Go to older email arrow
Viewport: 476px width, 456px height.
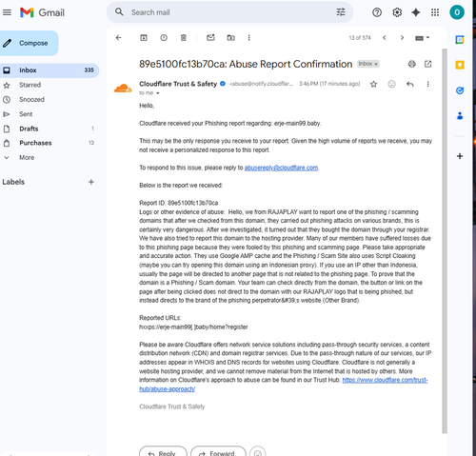(x=402, y=38)
